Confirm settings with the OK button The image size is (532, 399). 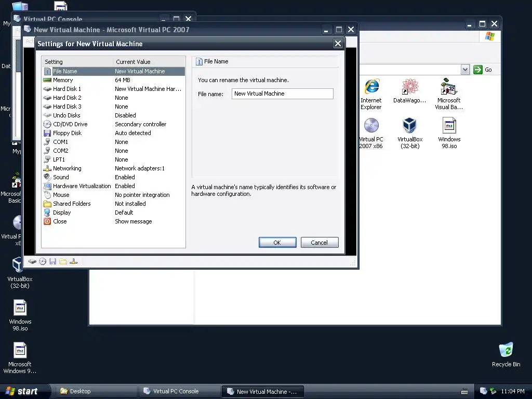pos(277,243)
